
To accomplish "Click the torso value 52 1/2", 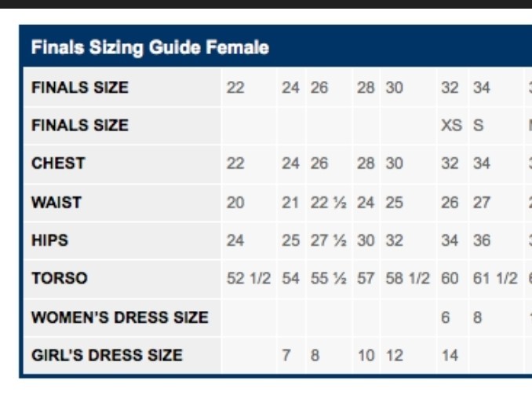I will [x=248, y=279].
